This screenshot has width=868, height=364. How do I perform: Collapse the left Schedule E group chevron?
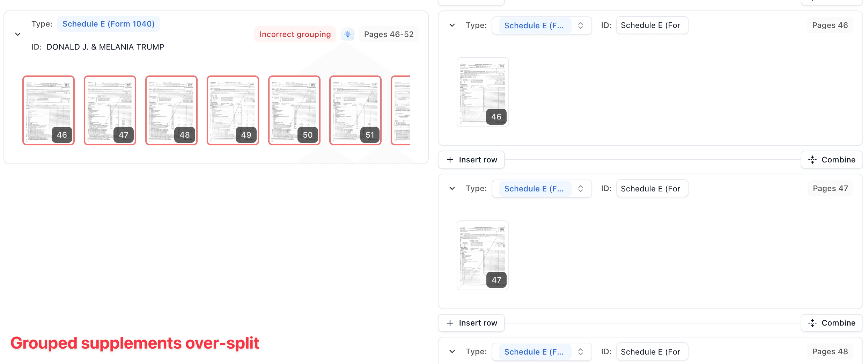tap(18, 34)
